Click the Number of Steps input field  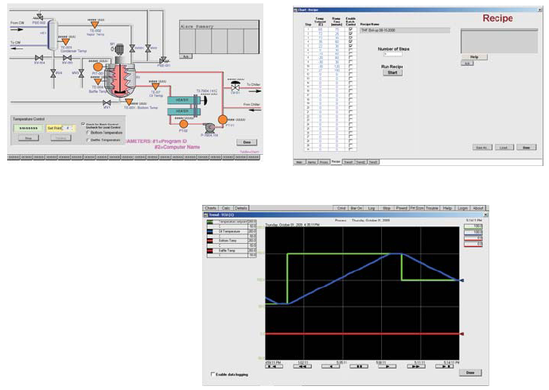point(392,55)
